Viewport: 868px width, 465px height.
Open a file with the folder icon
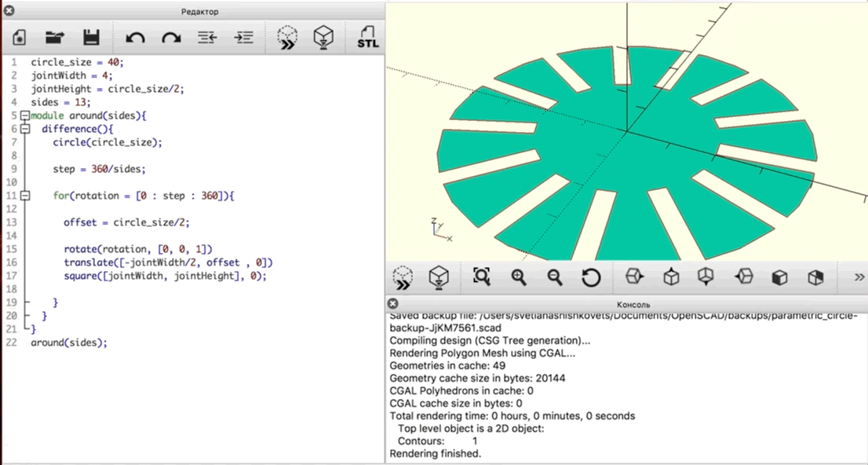tap(55, 37)
